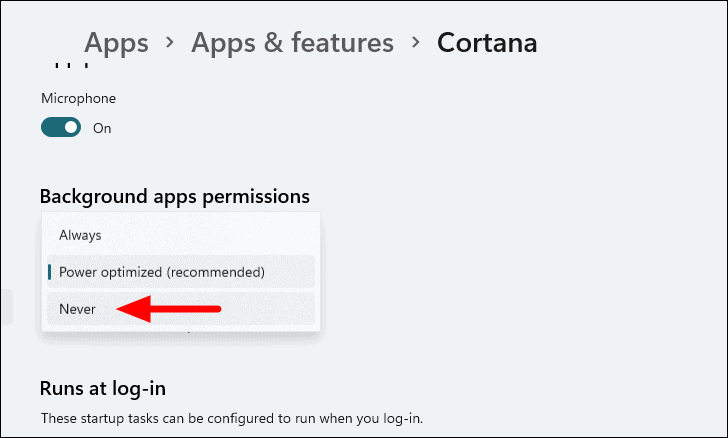
Task: Click chevron before Cortana breadcrumb
Action: click(x=416, y=43)
